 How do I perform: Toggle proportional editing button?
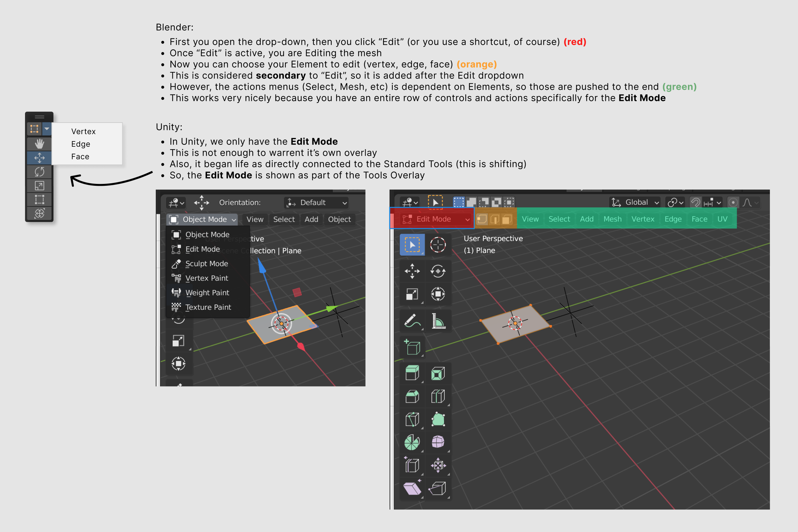733,203
